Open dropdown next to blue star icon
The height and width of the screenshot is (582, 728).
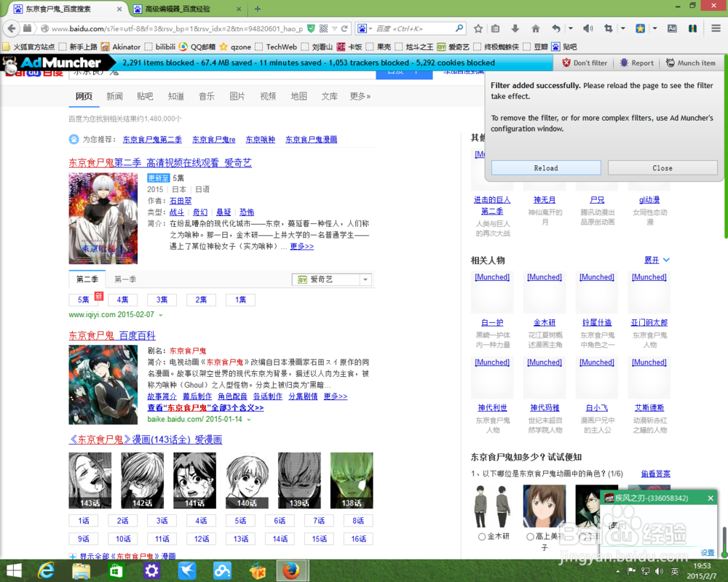tap(654, 29)
